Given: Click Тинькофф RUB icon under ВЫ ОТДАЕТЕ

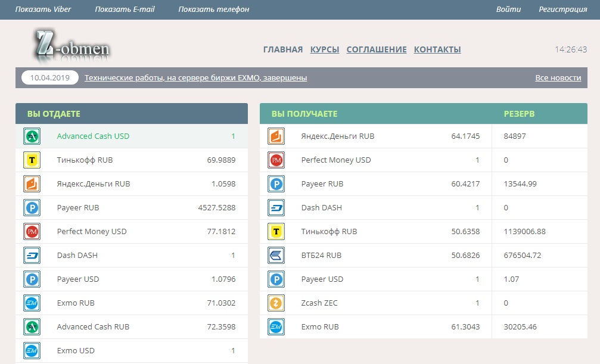Looking at the screenshot, I should [32, 160].
